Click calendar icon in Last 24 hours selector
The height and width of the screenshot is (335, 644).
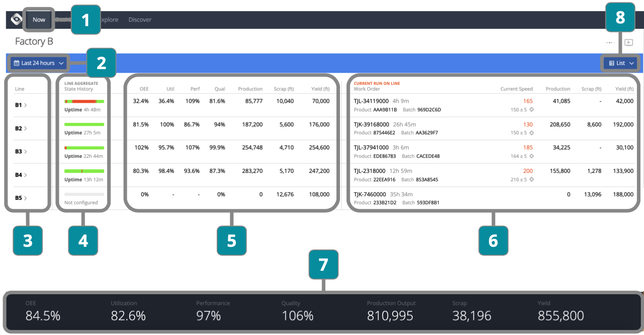(x=16, y=63)
